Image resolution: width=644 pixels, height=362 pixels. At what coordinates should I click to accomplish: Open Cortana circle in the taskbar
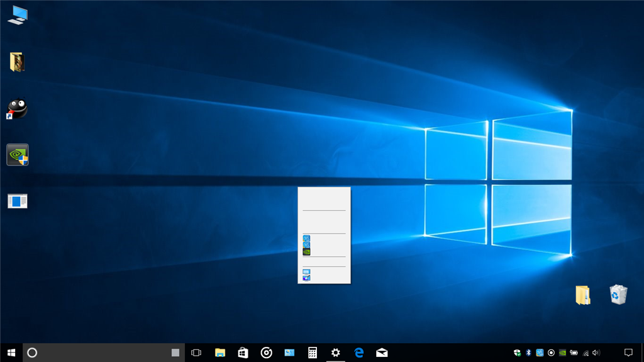coord(32,353)
